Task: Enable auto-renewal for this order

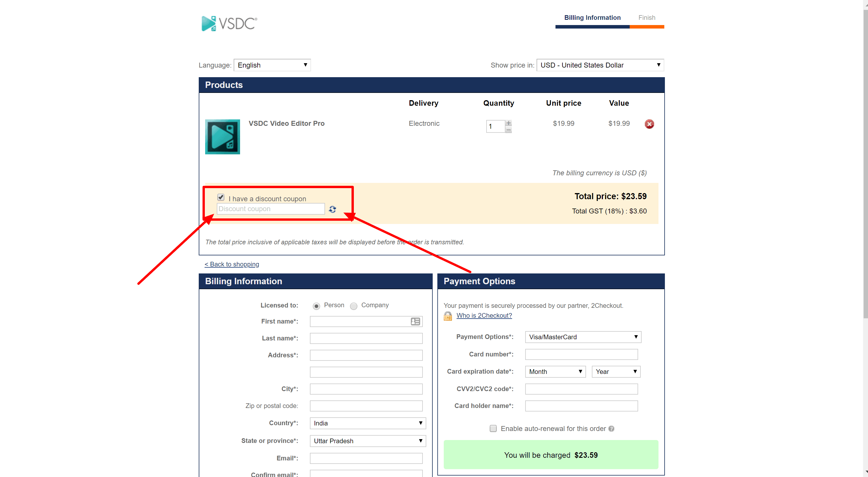Action: pyautogui.click(x=493, y=428)
